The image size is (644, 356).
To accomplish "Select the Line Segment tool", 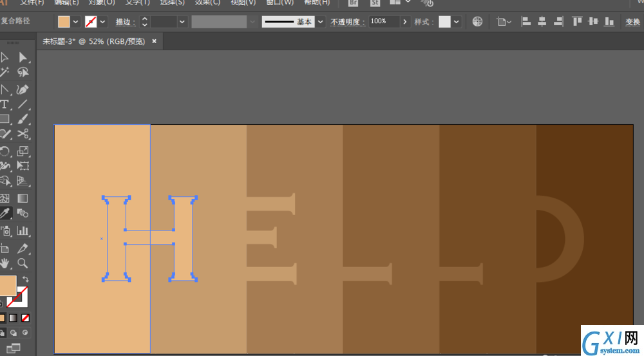I will pos(23,104).
